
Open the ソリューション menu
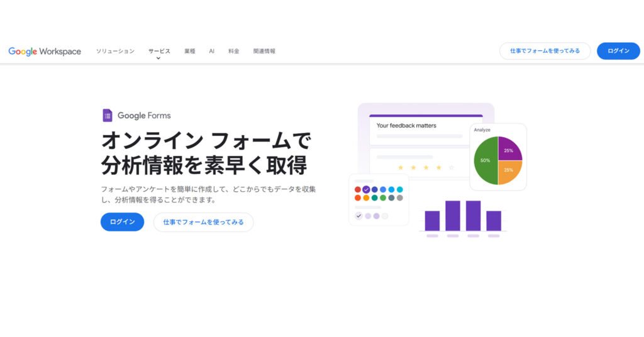click(x=115, y=52)
